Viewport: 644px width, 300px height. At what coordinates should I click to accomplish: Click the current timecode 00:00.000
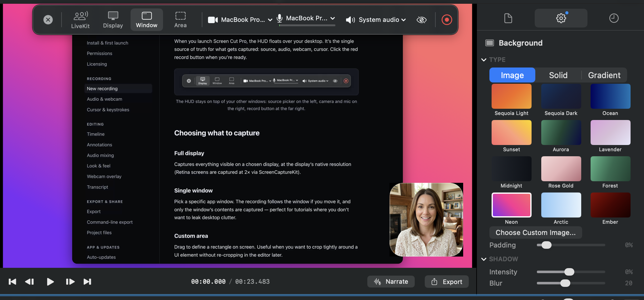(208, 282)
